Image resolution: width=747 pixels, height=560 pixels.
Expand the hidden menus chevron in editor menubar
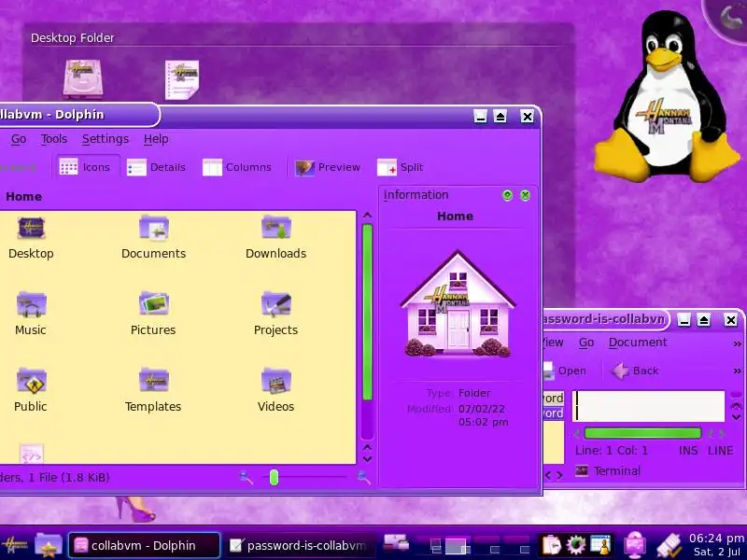[x=737, y=343]
